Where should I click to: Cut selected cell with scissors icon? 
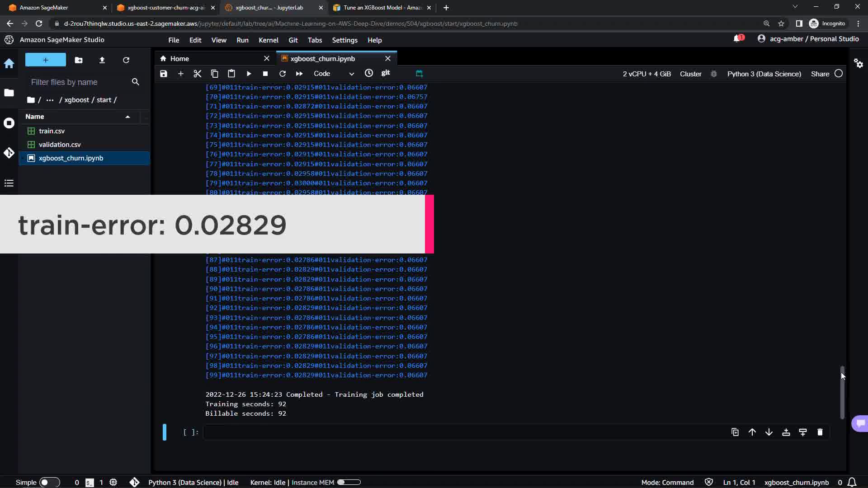point(197,74)
